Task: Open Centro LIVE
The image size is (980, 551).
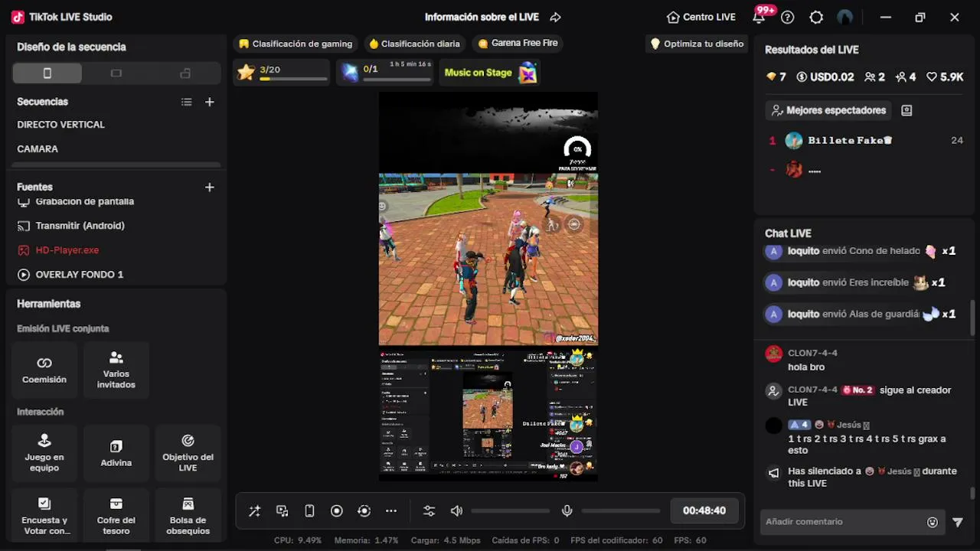Action: point(701,17)
